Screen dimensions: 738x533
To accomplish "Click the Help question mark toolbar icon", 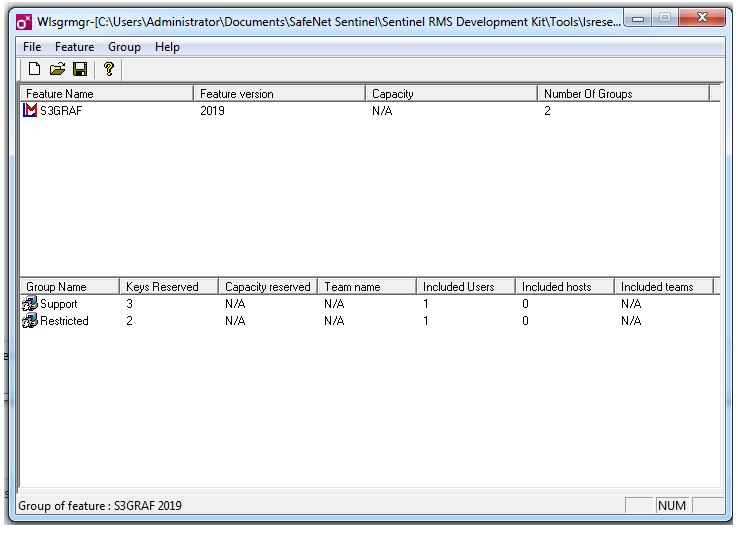I will click(x=109, y=69).
